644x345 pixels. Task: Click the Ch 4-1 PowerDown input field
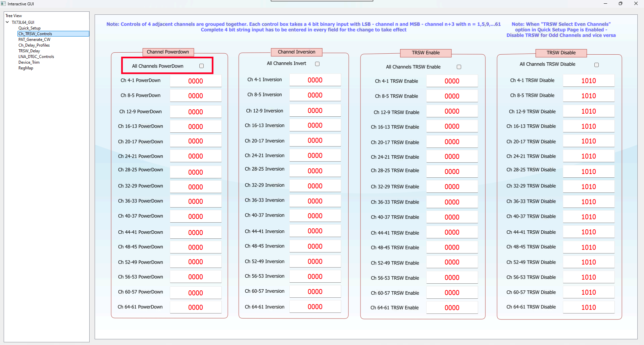tap(195, 81)
